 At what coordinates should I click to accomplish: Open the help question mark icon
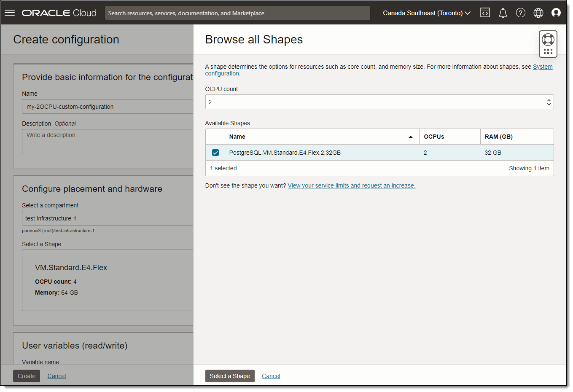point(521,13)
